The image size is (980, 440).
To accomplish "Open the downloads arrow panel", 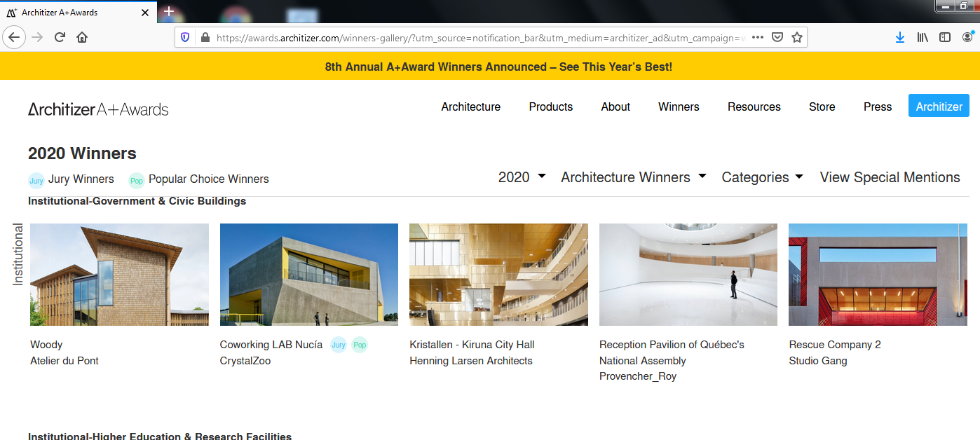I will [x=900, y=37].
